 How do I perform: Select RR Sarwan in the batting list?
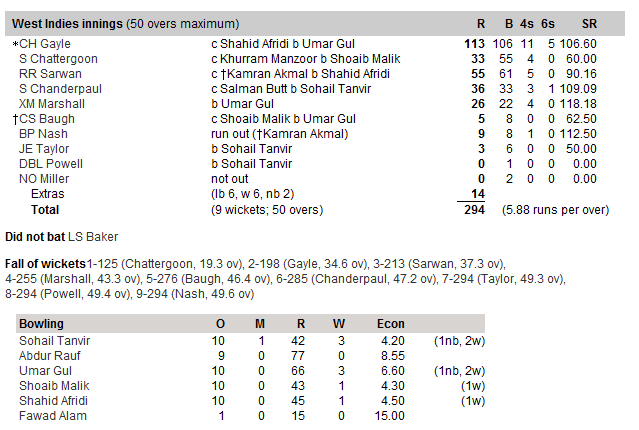(x=45, y=74)
